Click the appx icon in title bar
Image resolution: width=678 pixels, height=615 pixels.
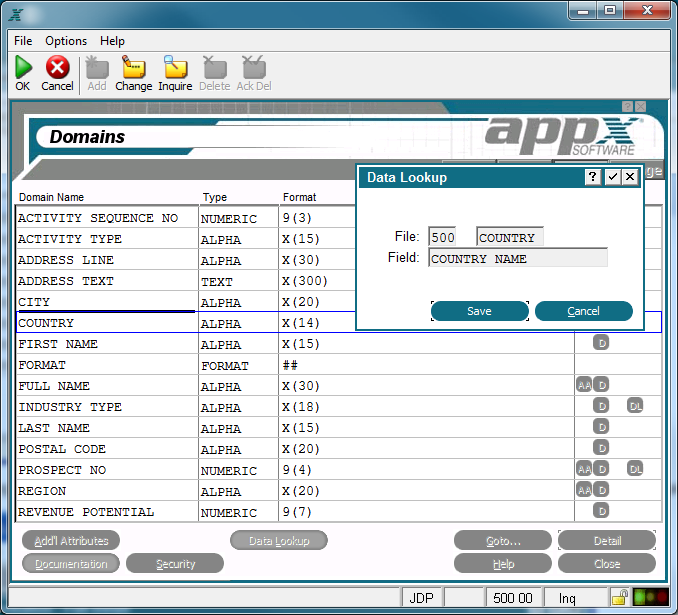(x=16, y=15)
